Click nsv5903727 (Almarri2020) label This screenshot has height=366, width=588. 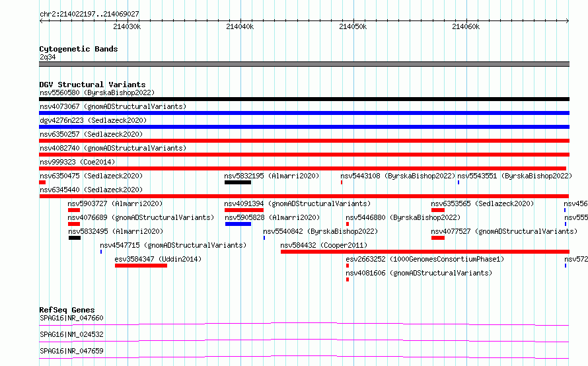[115, 203]
